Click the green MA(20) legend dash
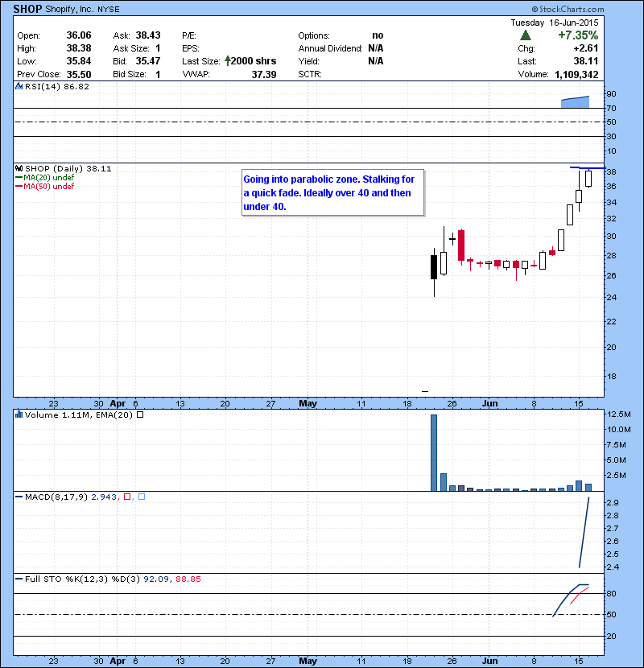 [x=19, y=177]
